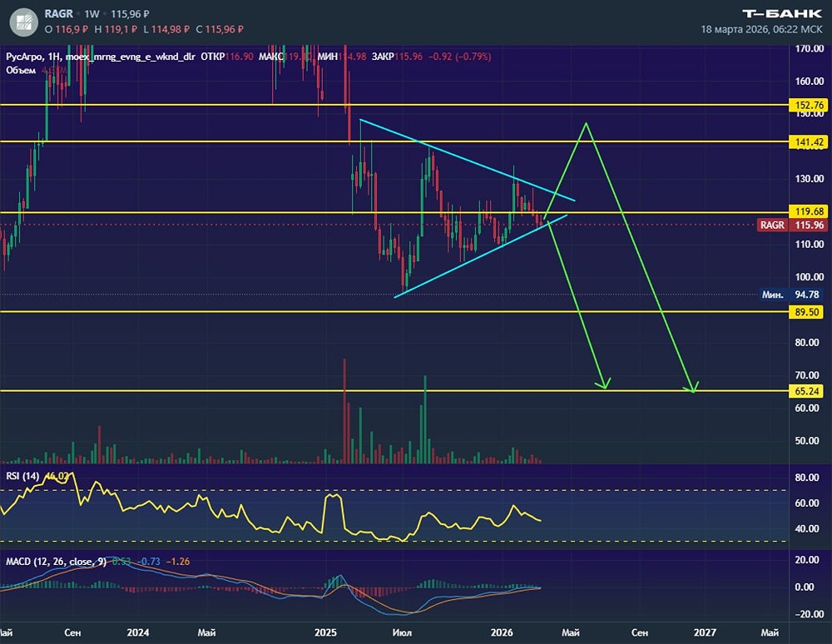Click the 141.42 price level label
832x644 pixels.
click(810, 141)
